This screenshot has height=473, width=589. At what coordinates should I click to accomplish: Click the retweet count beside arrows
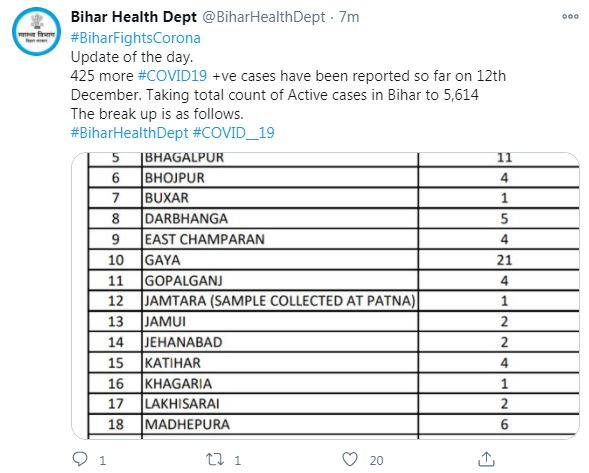pyautogui.click(x=237, y=461)
